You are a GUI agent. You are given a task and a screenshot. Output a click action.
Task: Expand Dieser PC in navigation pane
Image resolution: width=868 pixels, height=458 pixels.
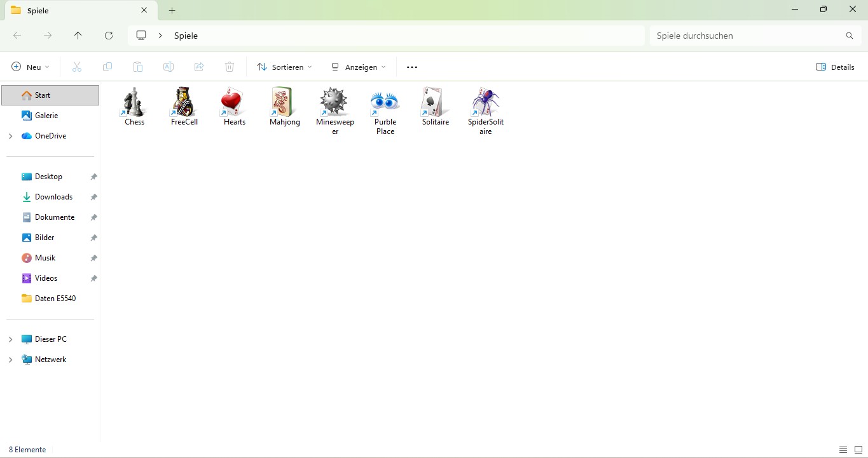[x=10, y=339]
